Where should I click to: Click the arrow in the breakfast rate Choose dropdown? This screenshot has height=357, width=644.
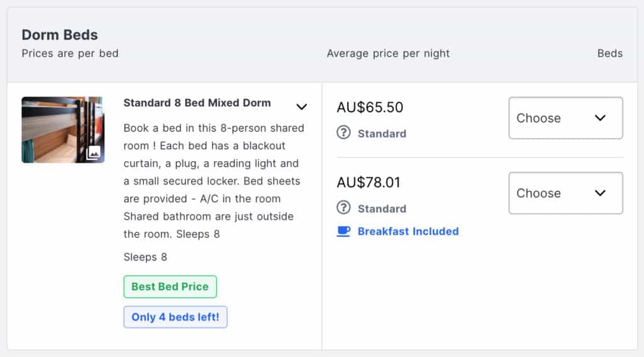pos(600,193)
